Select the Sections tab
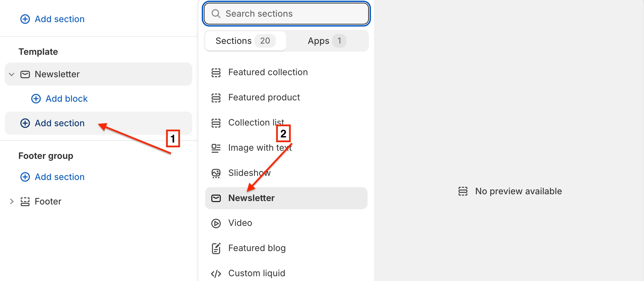Image resolution: width=644 pixels, height=281 pixels. click(x=245, y=41)
